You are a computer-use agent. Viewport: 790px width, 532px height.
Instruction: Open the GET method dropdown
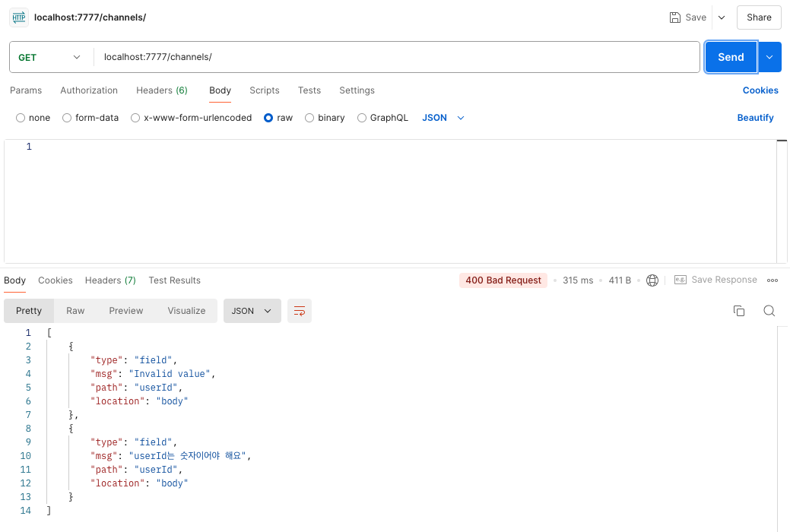coord(49,58)
